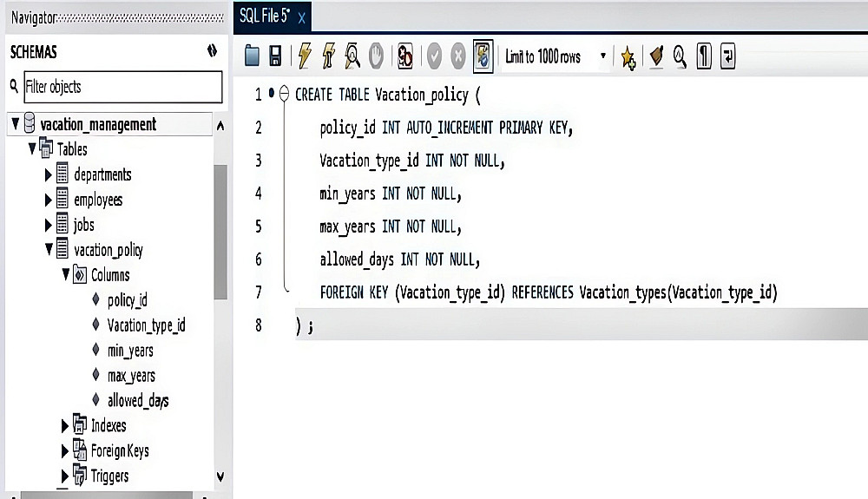Open a SQL script file icon
This screenshot has height=499, width=868.
[x=252, y=56]
